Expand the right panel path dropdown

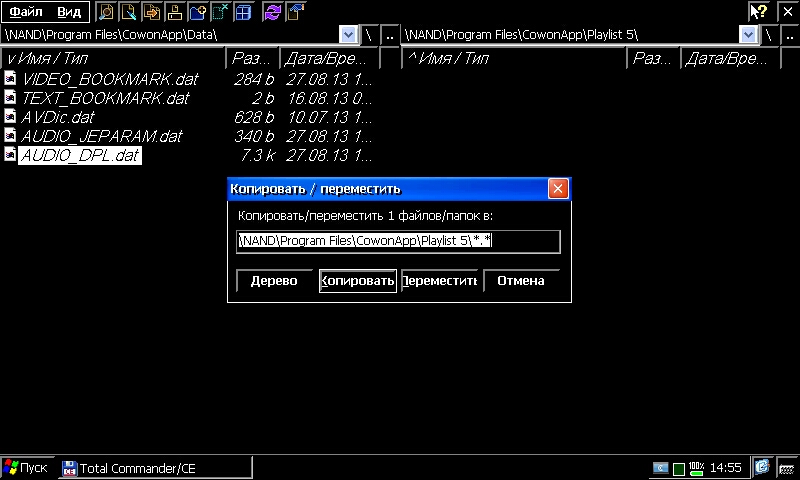click(x=748, y=35)
